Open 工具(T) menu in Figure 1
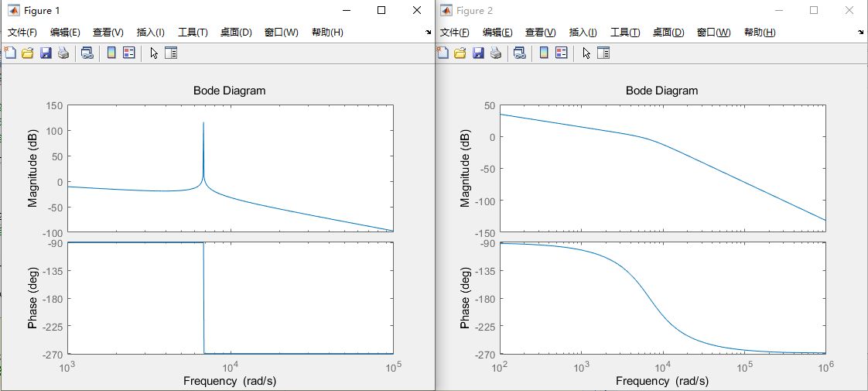This screenshot has width=868, height=391. pos(193,32)
